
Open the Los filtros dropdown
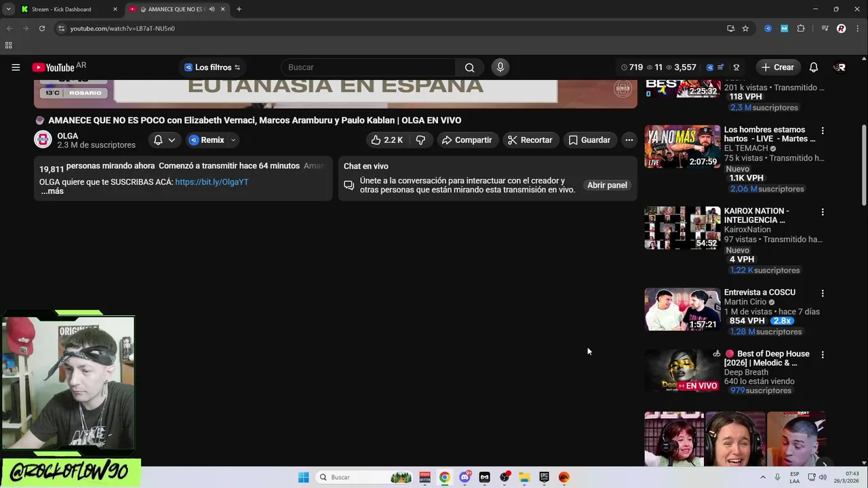click(x=212, y=67)
